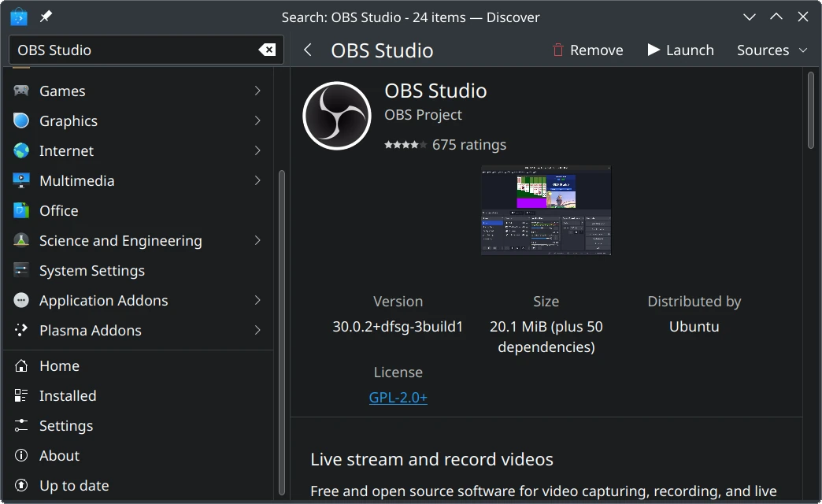Click the Science and Engineering icon
Image resolution: width=822 pixels, height=504 pixels.
tap(21, 240)
